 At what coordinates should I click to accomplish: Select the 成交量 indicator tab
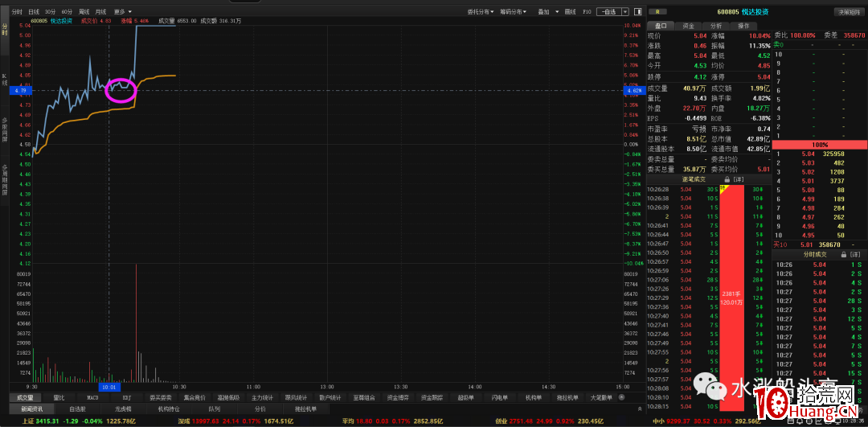tap(24, 397)
